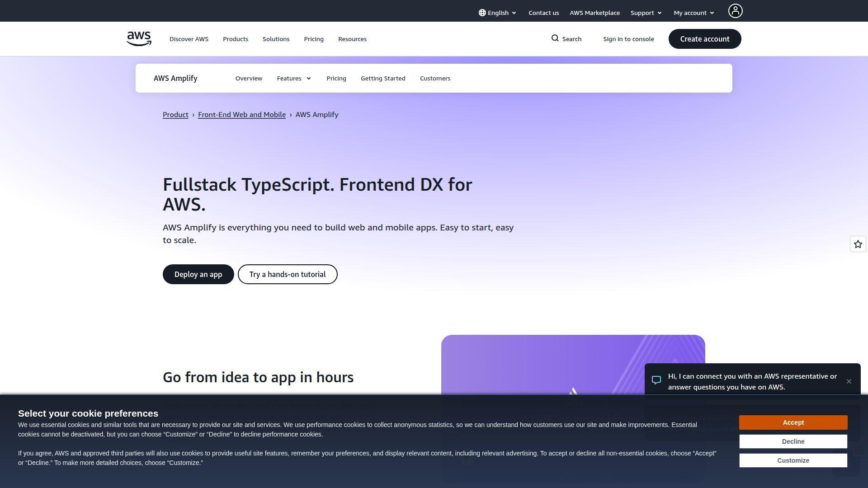Accept the cookie preferences

tap(793, 422)
